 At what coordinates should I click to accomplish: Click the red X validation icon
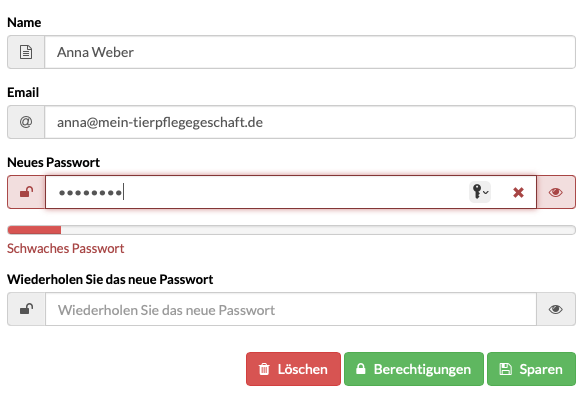pos(518,193)
